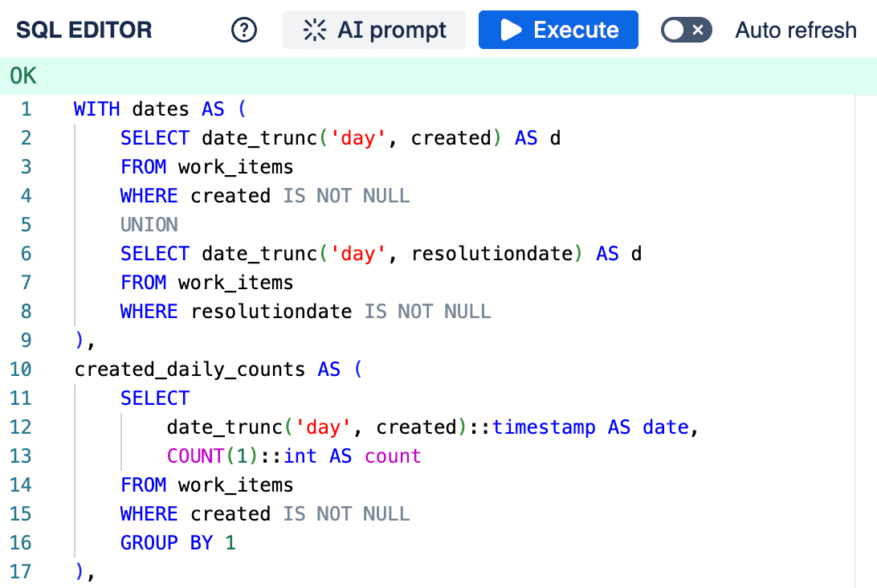This screenshot has height=588, width=877.
Task: Click 'WHERE created IS NOT NULL' on line 15
Action: (265, 513)
